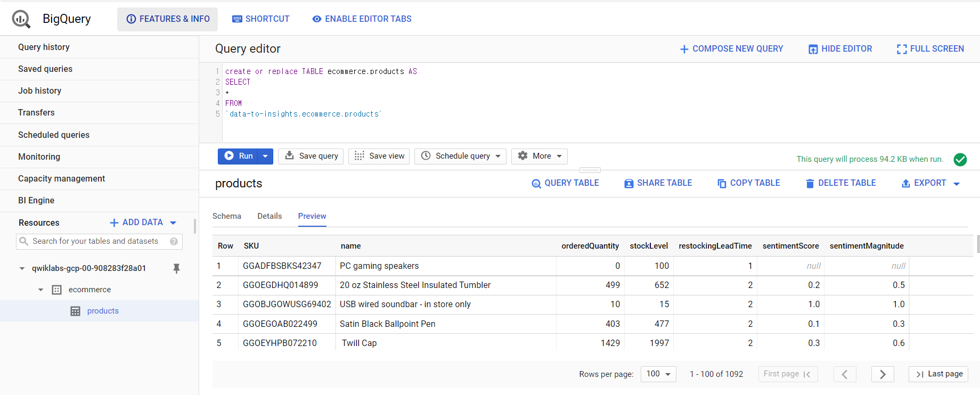This screenshot has width=980, height=395.
Task: Jump to Last page
Action: click(938, 374)
